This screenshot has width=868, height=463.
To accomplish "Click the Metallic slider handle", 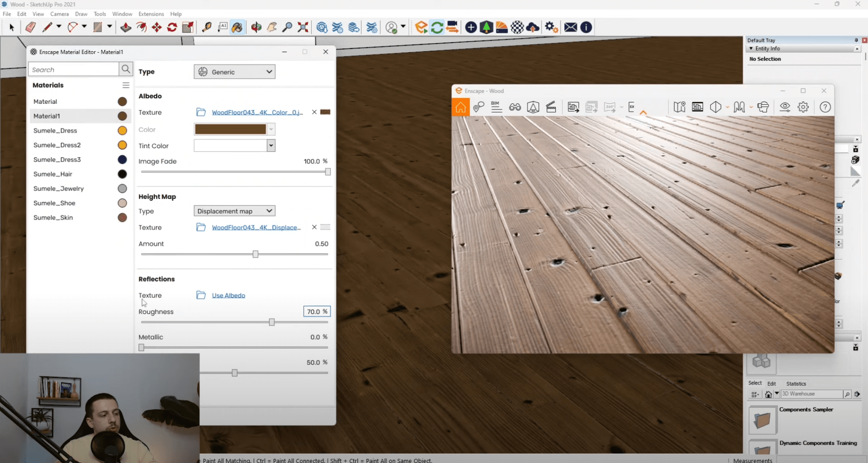I will tap(141, 347).
